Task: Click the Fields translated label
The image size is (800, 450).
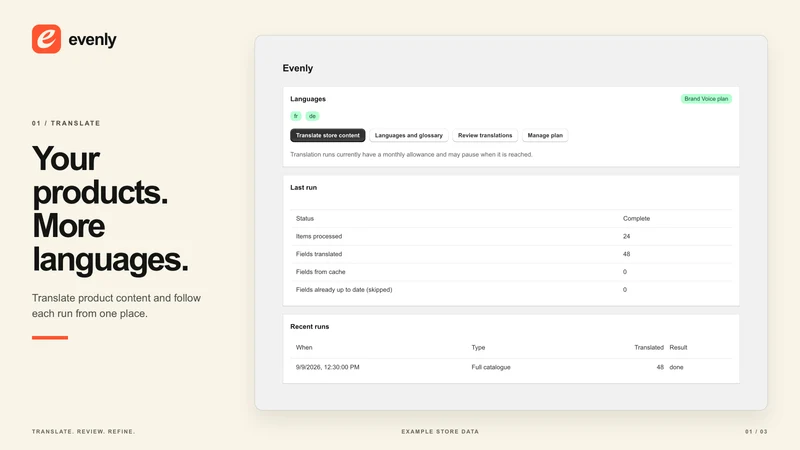Action: 319,254
